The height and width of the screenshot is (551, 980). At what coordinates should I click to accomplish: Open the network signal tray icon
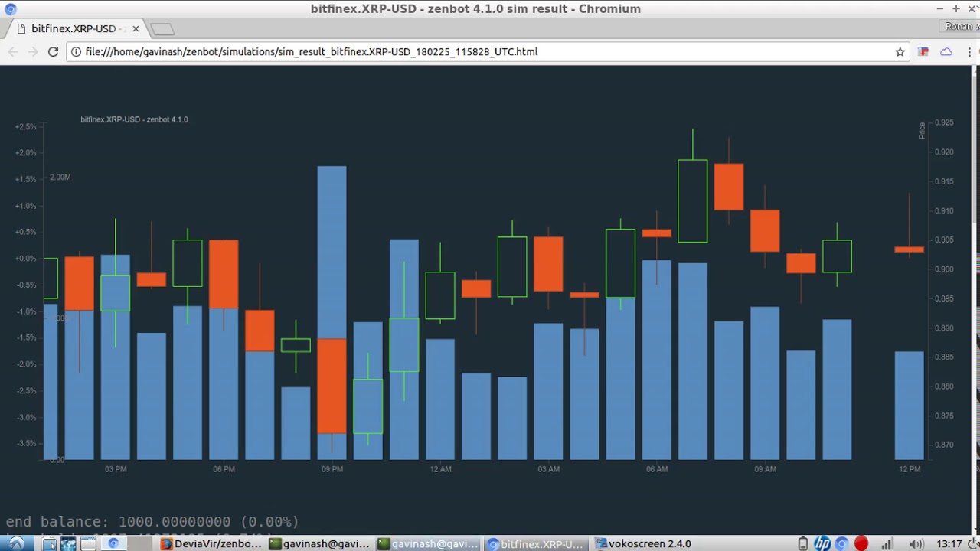point(887,543)
